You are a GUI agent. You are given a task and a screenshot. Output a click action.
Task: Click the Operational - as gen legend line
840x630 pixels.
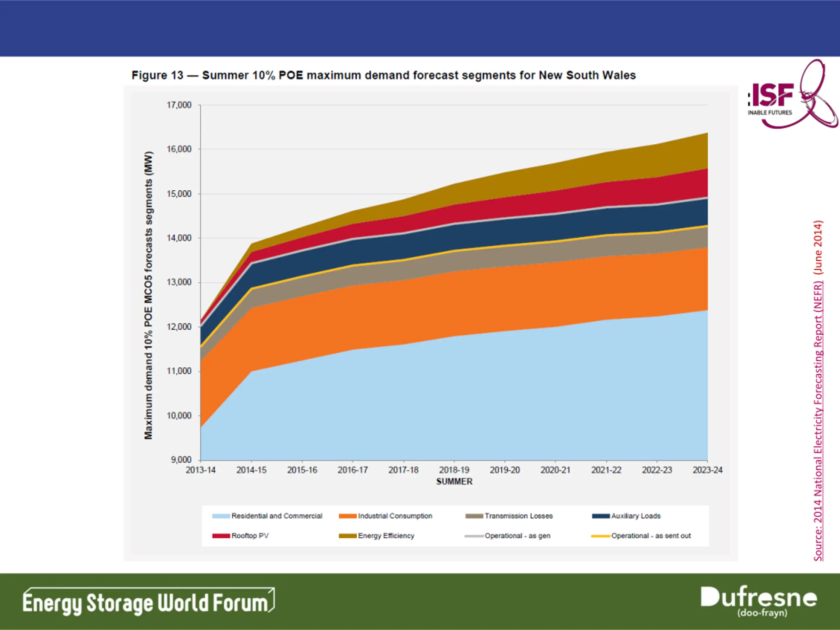click(x=474, y=536)
